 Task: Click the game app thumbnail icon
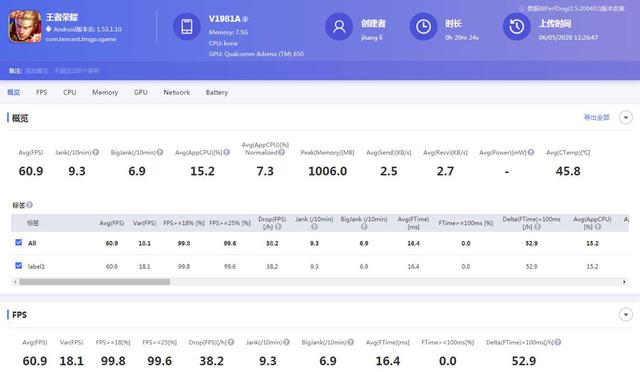pos(25,27)
